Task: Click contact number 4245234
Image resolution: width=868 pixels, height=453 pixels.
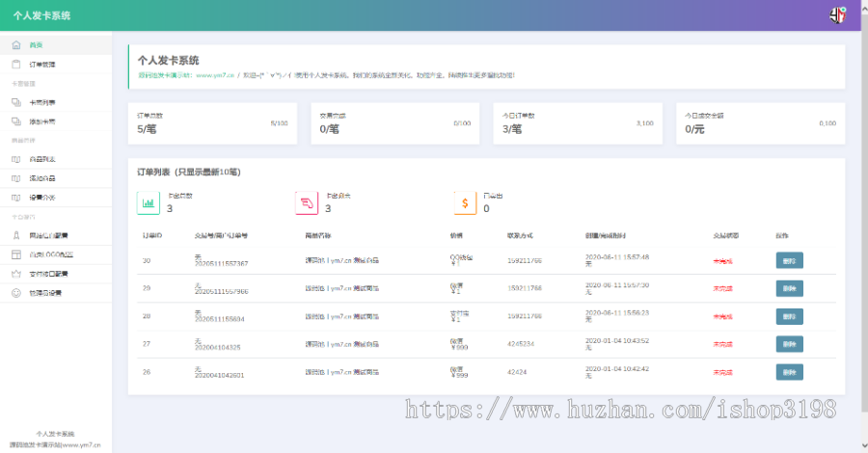Action: [521, 344]
